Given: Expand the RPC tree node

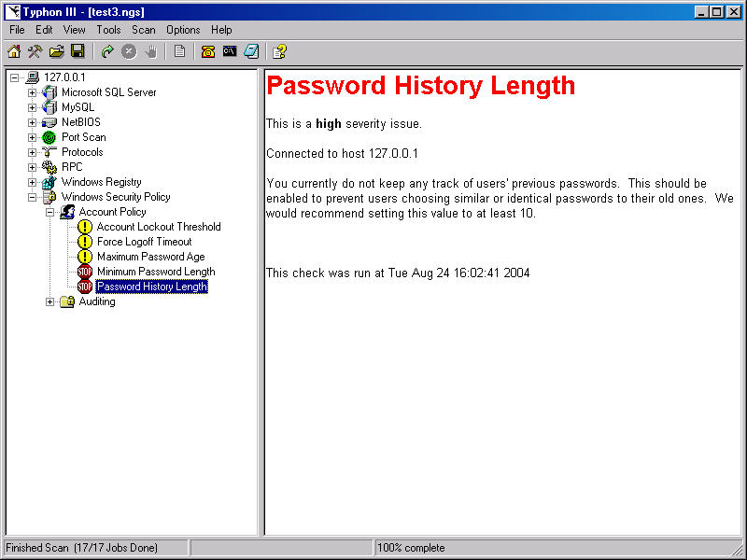Looking at the screenshot, I should [32, 167].
